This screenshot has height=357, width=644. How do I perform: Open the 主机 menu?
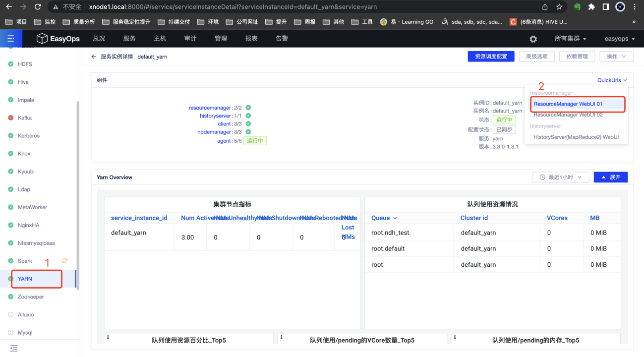pos(160,39)
